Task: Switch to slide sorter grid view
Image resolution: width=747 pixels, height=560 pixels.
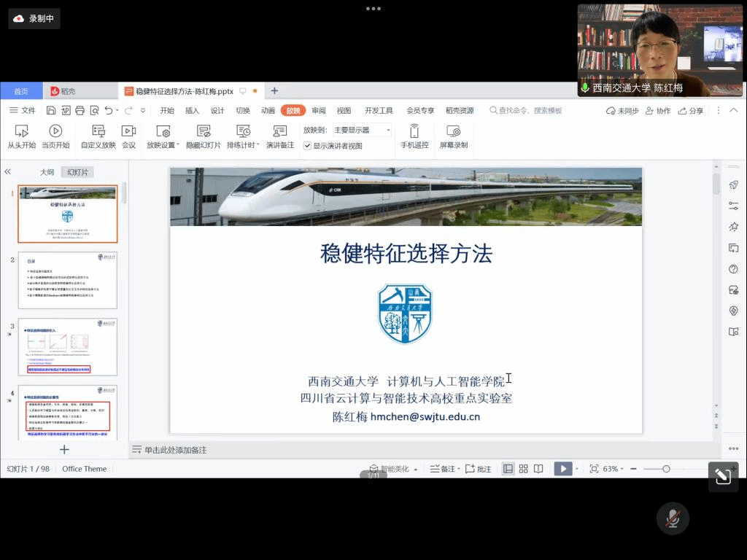Action: pyautogui.click(x=523, y=469)
